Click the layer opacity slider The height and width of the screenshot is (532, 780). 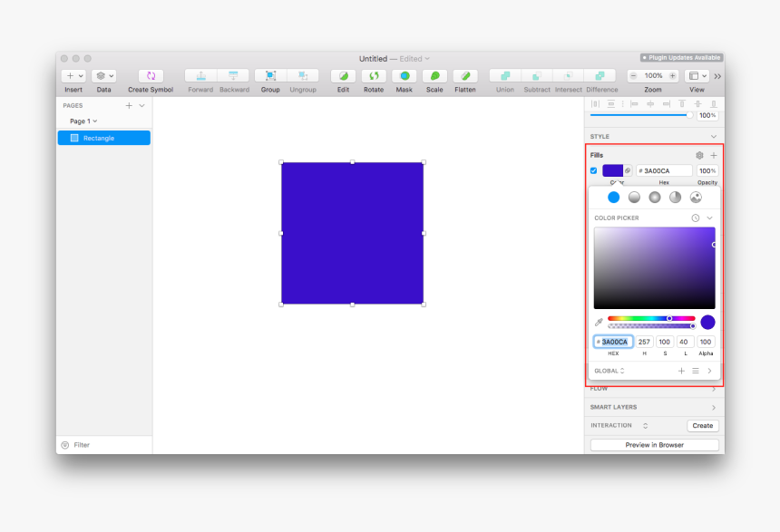[640, 115]
